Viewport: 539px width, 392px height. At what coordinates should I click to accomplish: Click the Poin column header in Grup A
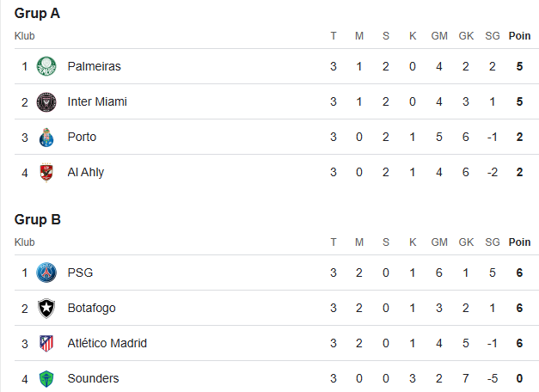click(519, 36)
